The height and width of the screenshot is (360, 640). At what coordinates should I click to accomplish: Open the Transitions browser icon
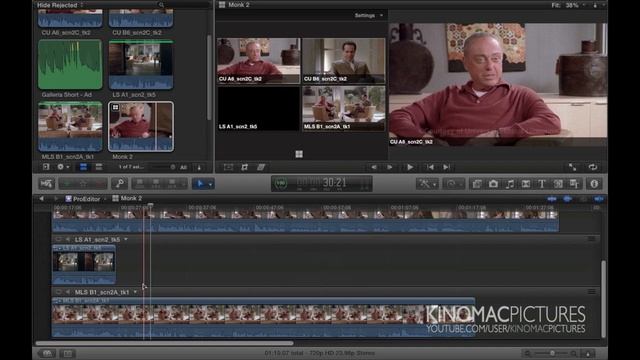[x=526, y=184]
